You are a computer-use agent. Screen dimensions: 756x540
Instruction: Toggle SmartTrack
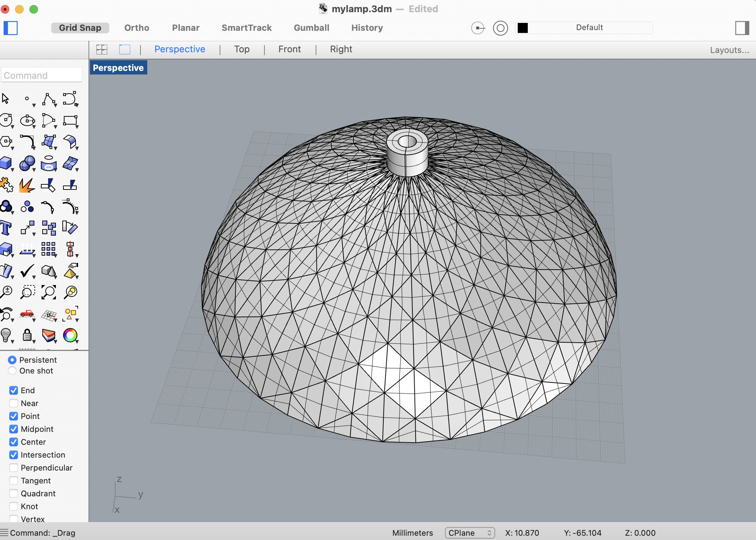pyautogui.click(x=247, y=28)
